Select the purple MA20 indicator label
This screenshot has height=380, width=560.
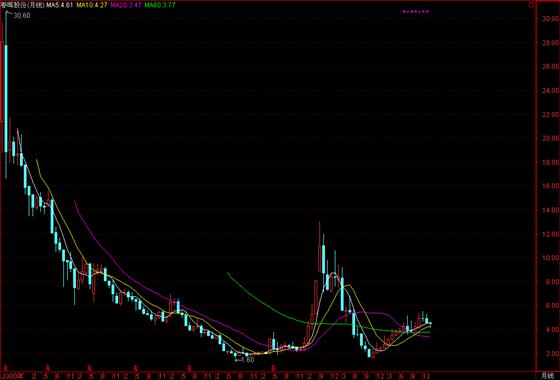click(x=126, y=5)
